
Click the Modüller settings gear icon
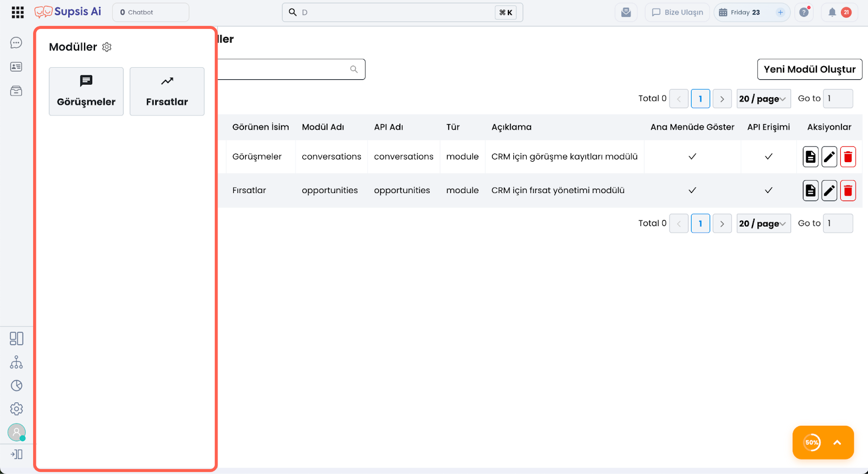pos(107,47)
